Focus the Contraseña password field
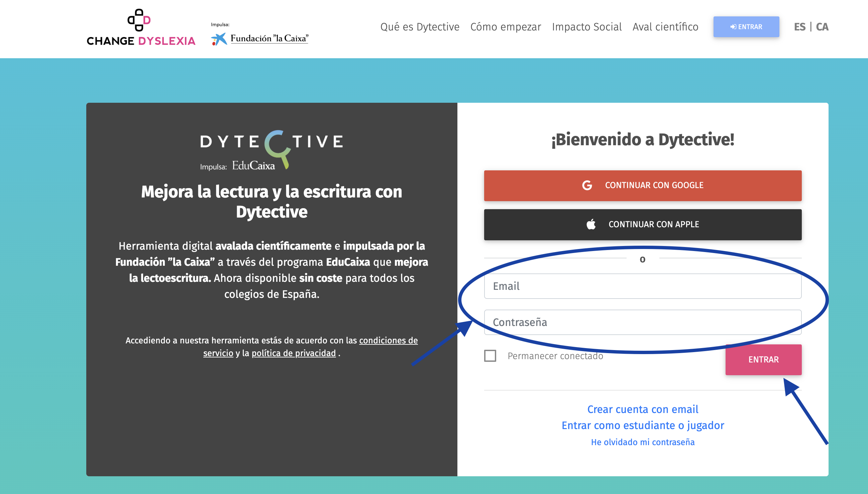This screenshot has width=868, height=494. pos(643,322)
